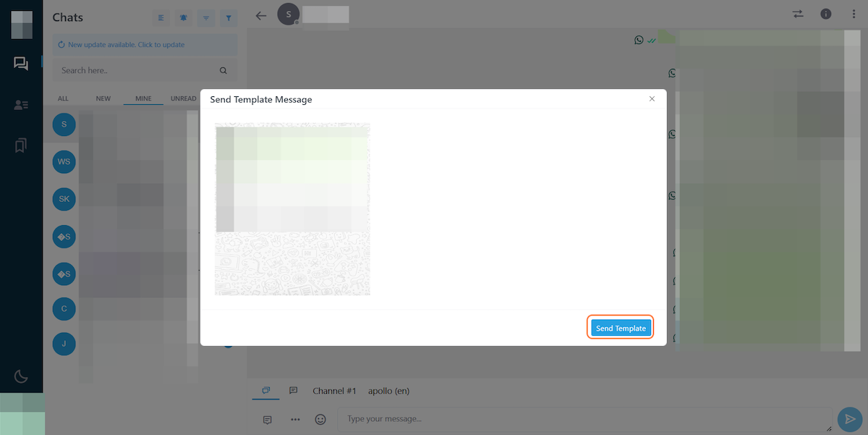Open the bookmarks sidebar icon
Screen dimensions: 868x435
point(21,146)
